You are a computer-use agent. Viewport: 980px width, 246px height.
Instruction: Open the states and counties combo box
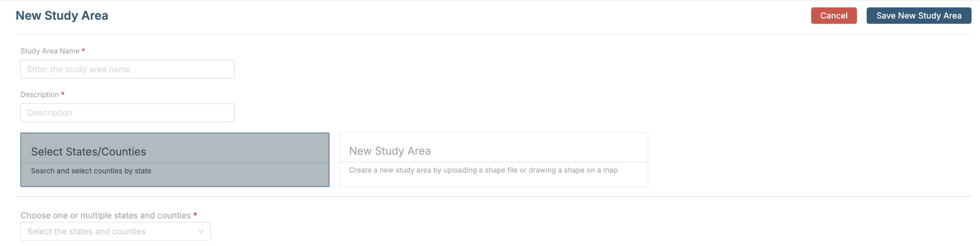coord(115,231)
